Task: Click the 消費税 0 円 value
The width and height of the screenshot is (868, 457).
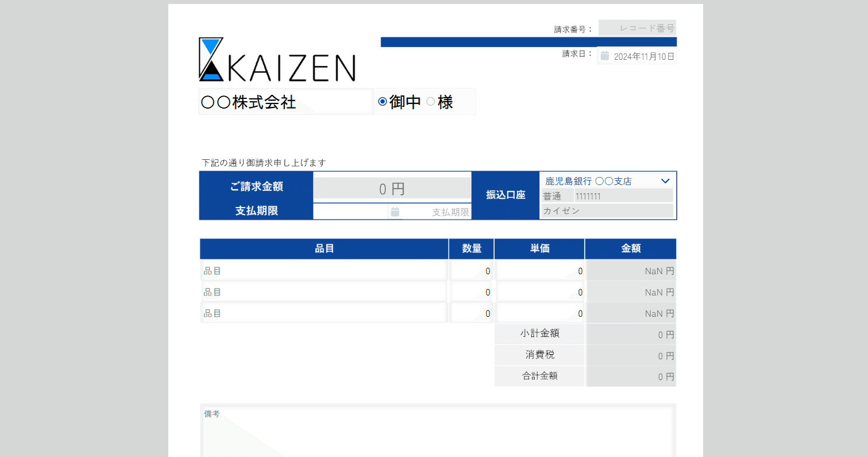Action: coord(631,356)
